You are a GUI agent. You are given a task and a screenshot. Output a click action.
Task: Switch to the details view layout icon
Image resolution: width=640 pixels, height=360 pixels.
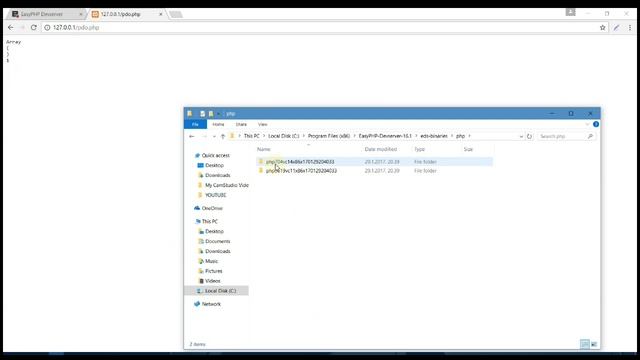coord(584,344)
